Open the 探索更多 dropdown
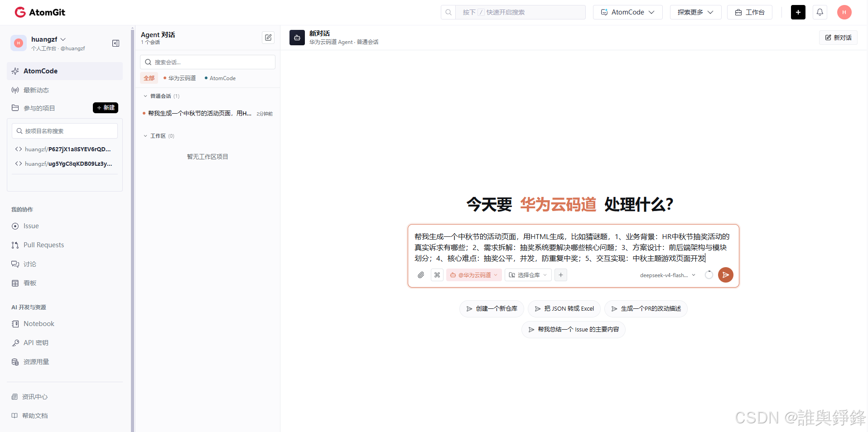868x432 pixels. click(x=695, y=12)
